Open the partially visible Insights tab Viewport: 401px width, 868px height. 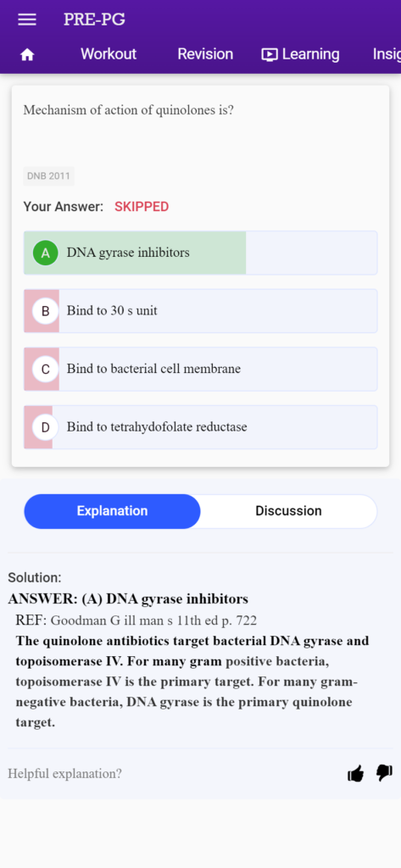point(387,54)
